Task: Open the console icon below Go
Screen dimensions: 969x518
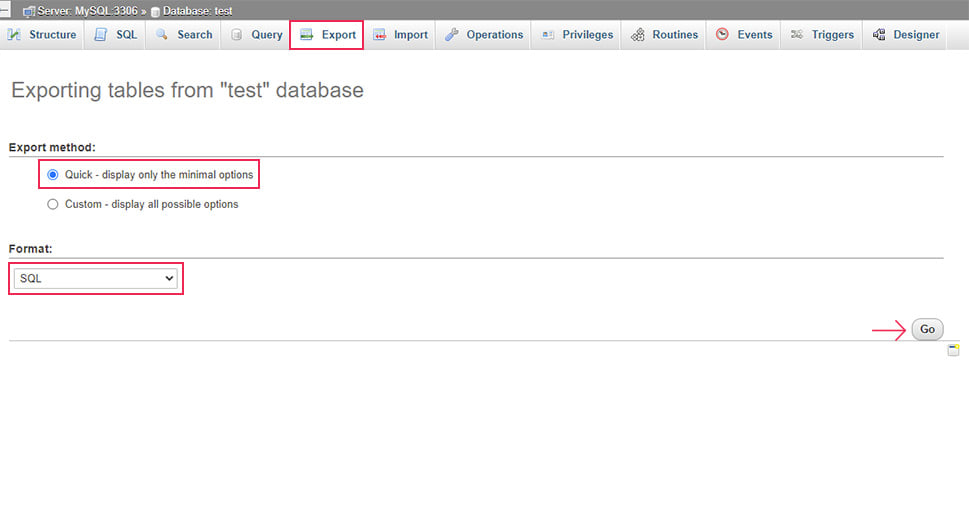Action: tap(954, 350)
